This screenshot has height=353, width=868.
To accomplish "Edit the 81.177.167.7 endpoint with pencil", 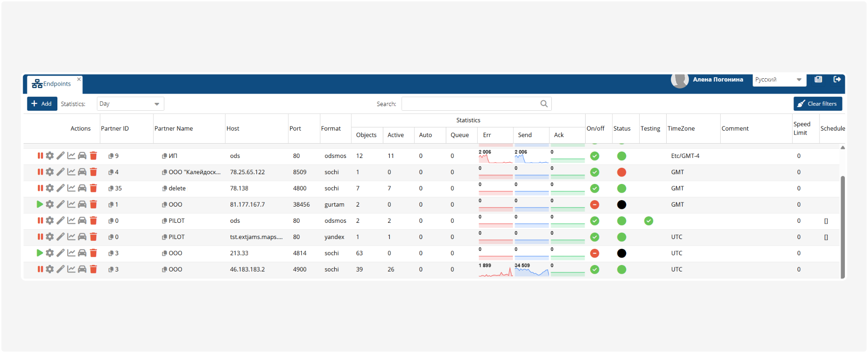I will click(61, 204).
